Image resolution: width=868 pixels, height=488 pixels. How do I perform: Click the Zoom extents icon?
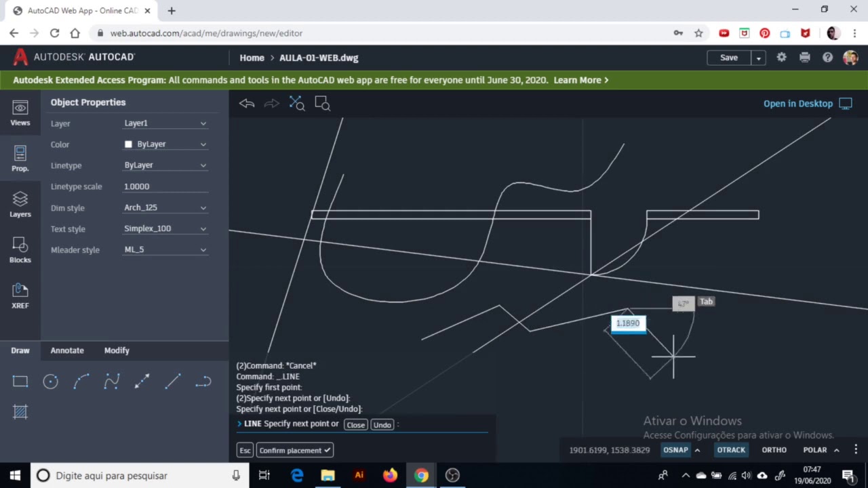pos(297,104)
